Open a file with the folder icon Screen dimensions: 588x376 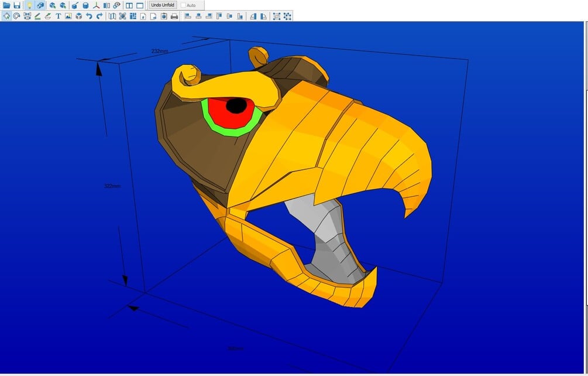[x=6, y=5]
